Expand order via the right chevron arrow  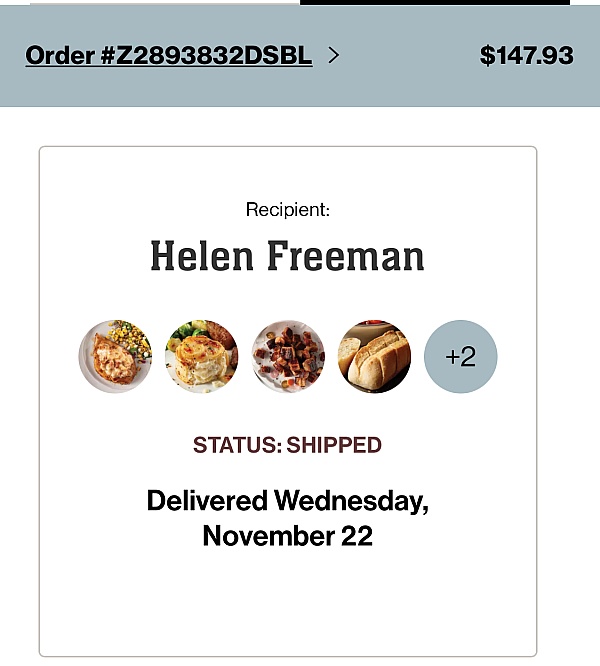point(334,56)
